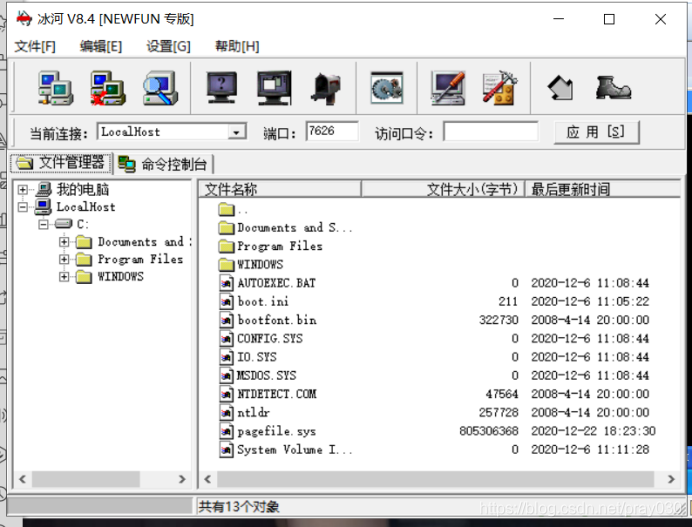Select LocalHost in the tree
This screenshot has height=527, width=692.
[86, 207]
